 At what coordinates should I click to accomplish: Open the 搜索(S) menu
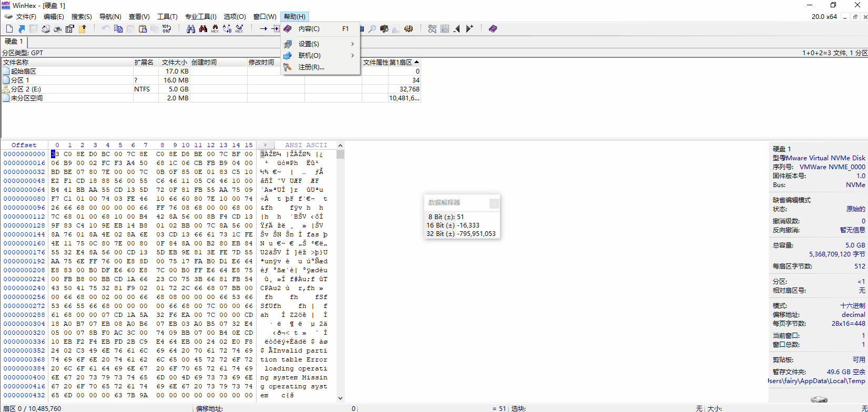[x=81, y=17]
